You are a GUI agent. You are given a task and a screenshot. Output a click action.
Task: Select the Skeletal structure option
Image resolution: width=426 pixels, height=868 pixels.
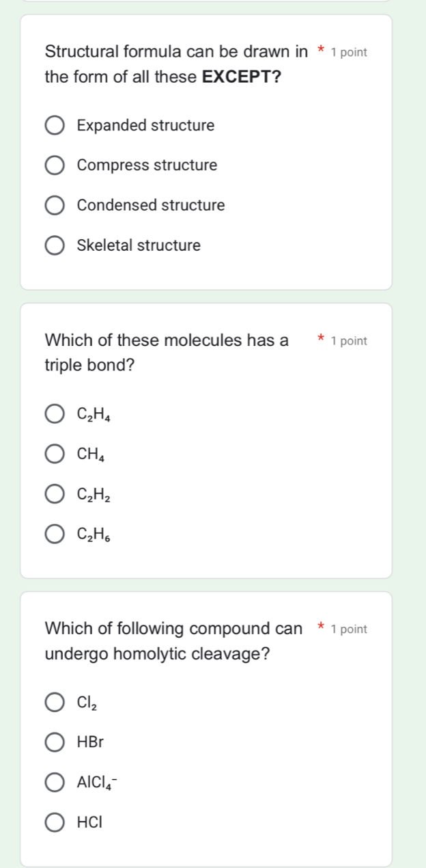pyautogui.click(x=54, y=245)
